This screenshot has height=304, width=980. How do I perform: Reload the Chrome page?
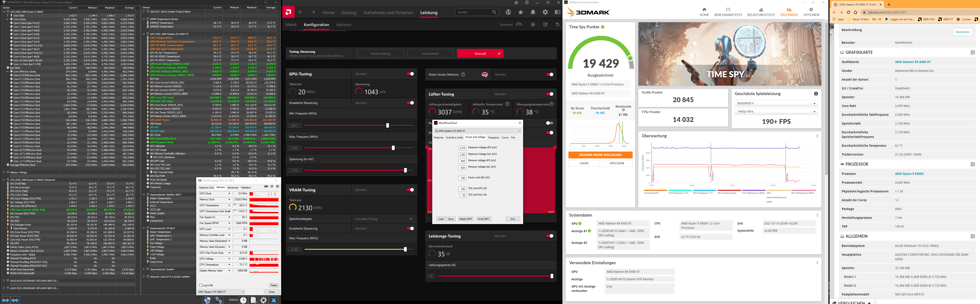(x=848, y=12)
